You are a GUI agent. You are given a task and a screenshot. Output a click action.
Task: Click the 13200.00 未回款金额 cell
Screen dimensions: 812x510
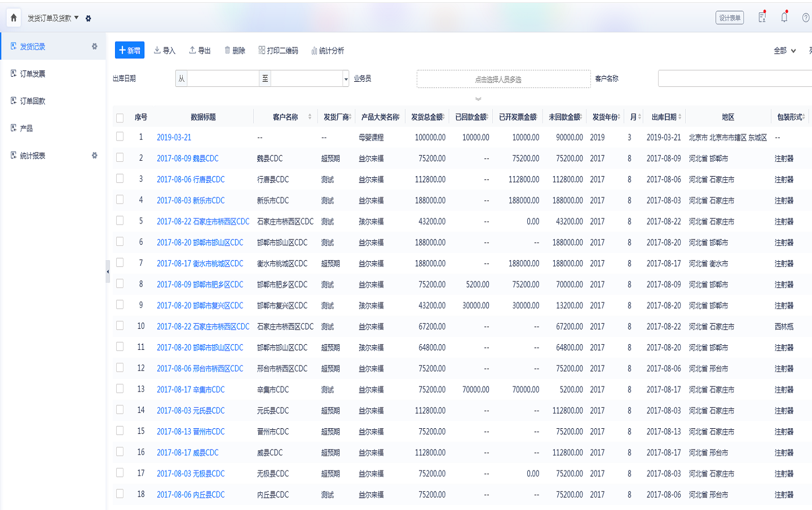tap(570, 306)
